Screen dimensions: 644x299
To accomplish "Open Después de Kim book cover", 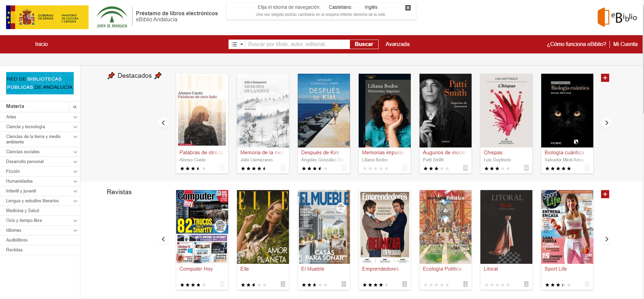I will click(324, 111).
